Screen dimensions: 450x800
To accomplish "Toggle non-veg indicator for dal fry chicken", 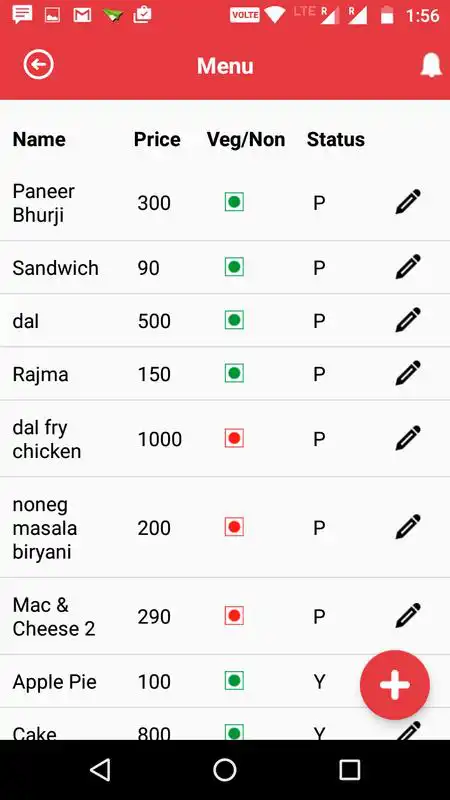I will [234, 438].
